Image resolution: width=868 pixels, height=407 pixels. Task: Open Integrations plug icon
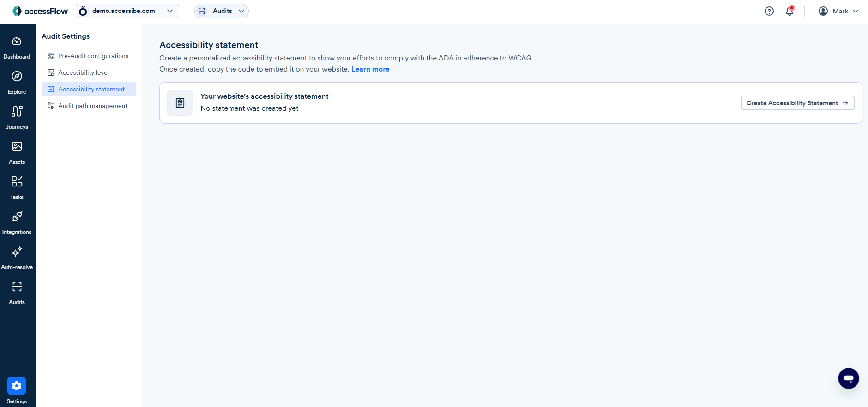(17, 216)
